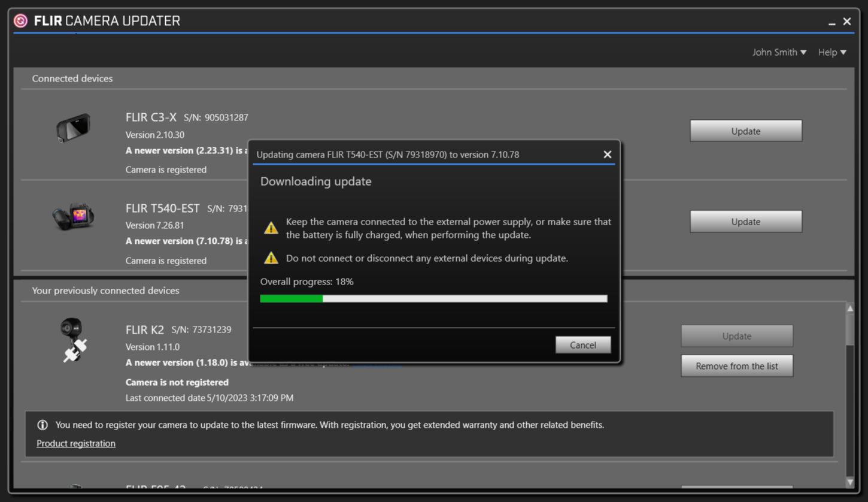Cancel the firmware download
The width and height of the screenshot is (868, 502).
(x=582, y=345)
